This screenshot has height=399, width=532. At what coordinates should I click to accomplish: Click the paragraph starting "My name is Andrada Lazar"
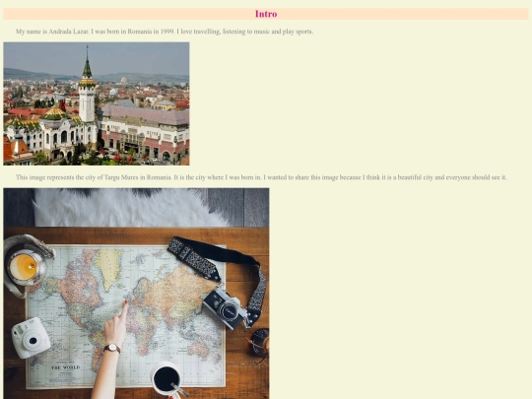165,32
